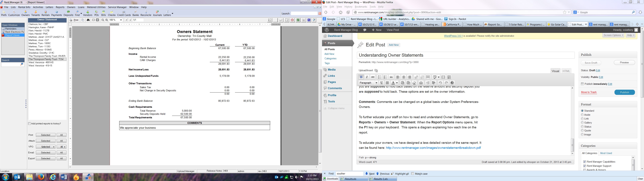The width and height of the screenshot is (644, 181).
Task: Click the post title field
Action: coord(466,55)
